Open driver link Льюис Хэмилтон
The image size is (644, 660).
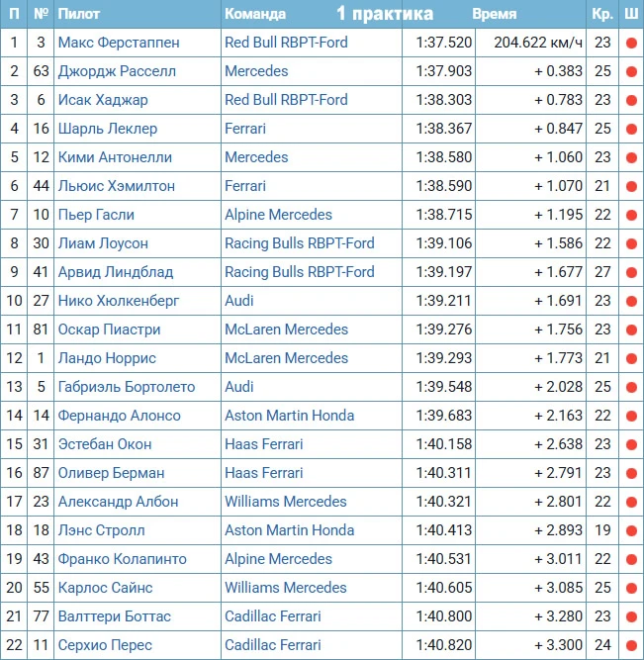click(116, 186)
